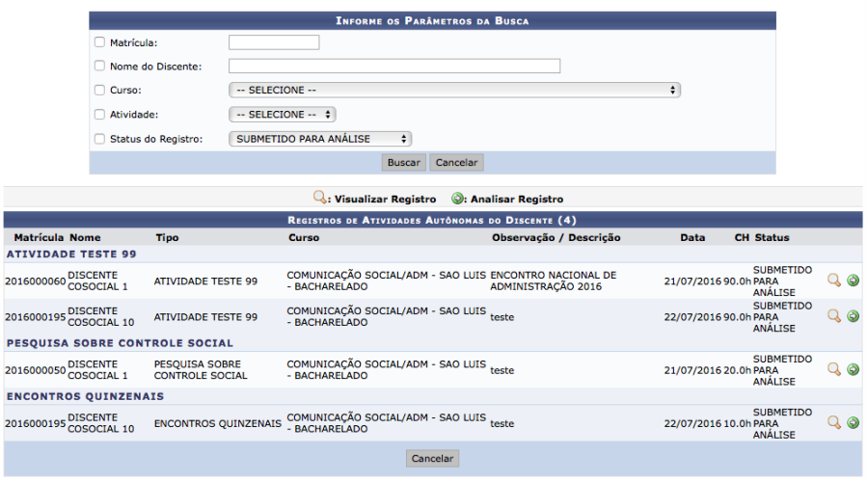The height and width of the screenshot is (482, 868).
Task: Click the Buscar button
Action: click(403, 163)
